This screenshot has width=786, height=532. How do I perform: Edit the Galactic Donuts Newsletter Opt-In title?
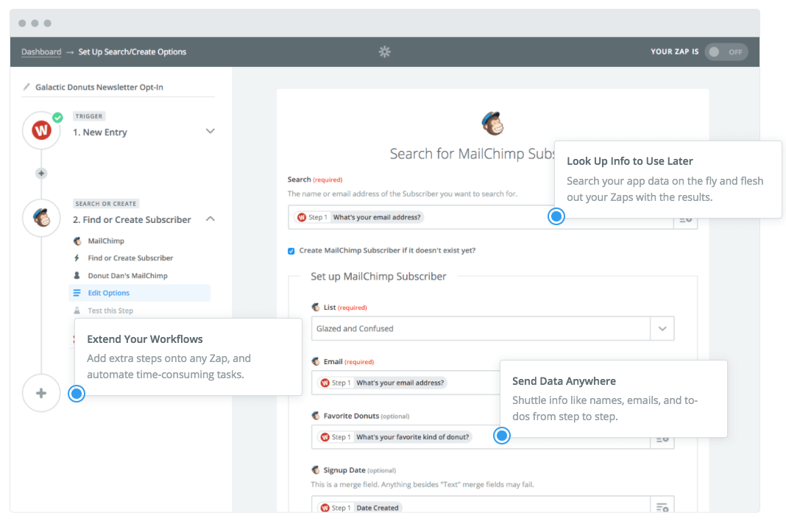(x=99, y=87)
